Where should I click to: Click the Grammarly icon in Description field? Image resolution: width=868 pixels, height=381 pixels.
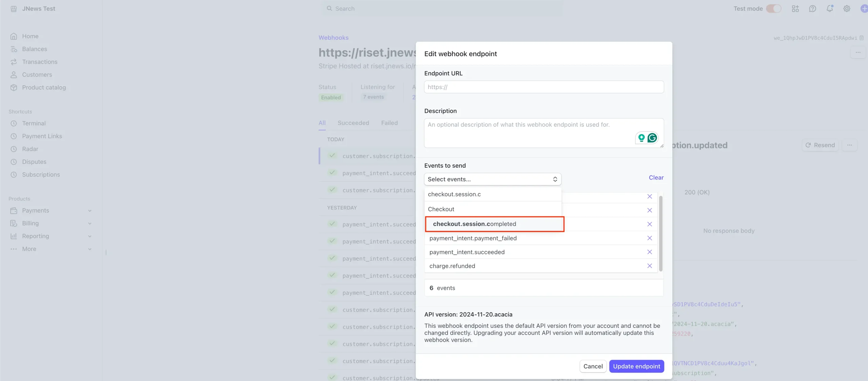(652, 138)
